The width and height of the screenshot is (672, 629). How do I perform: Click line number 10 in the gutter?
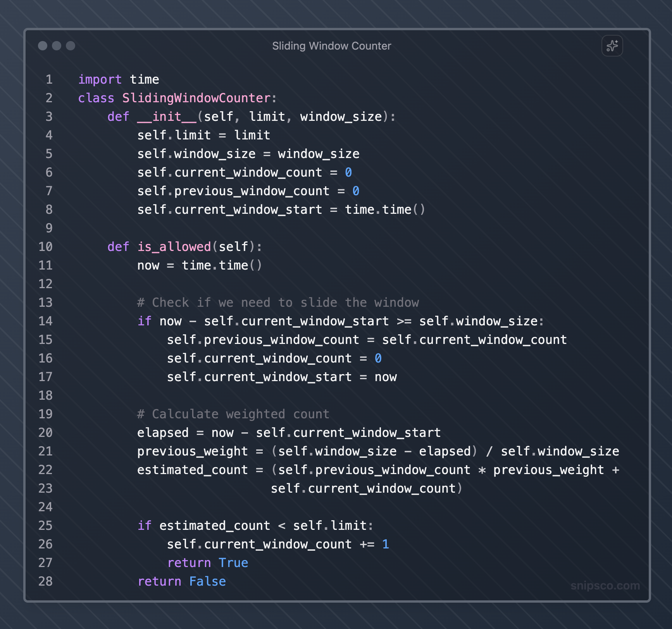pos(45,247)
